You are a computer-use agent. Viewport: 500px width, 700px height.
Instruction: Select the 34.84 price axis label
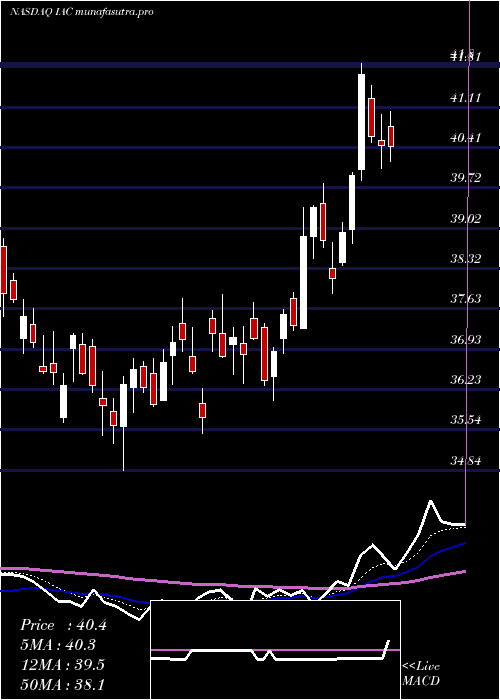click(466, 461)
